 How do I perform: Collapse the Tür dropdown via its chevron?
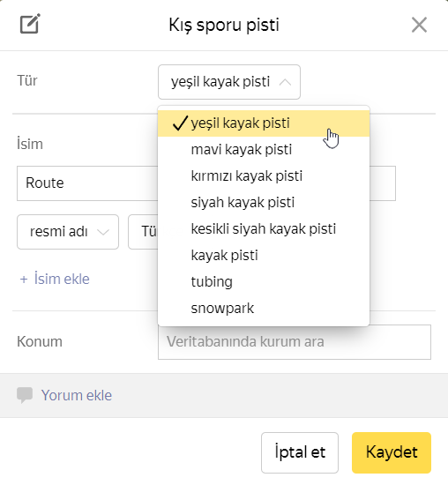point(285,82)
